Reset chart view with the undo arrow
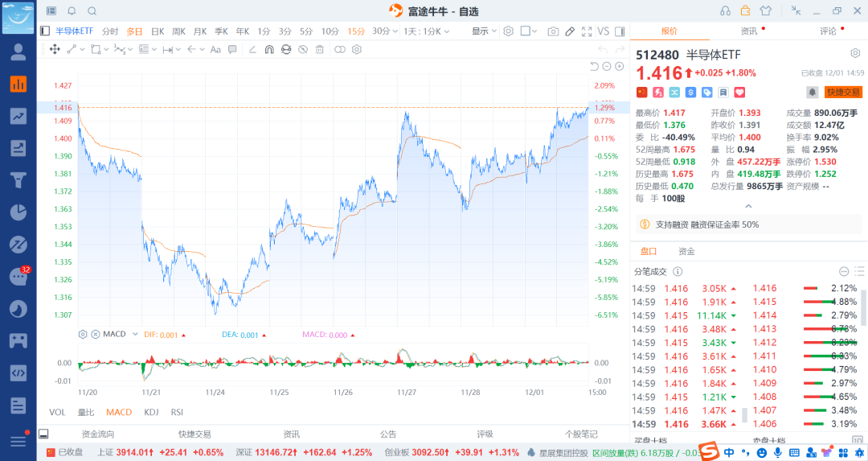The image size is (868, 461). click(x=594, y=67)
